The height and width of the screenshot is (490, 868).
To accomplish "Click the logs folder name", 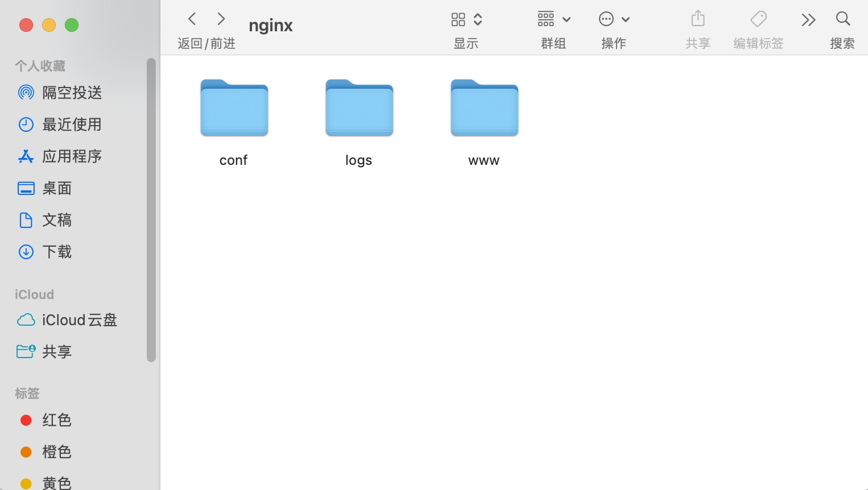I will click(x=359, y=161).
